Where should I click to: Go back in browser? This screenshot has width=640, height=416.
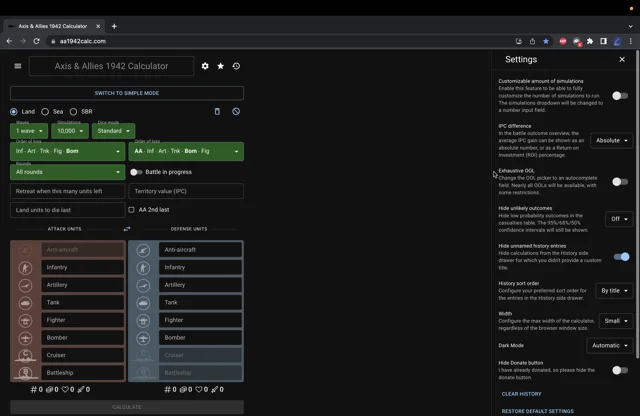(x=9, y=41)
